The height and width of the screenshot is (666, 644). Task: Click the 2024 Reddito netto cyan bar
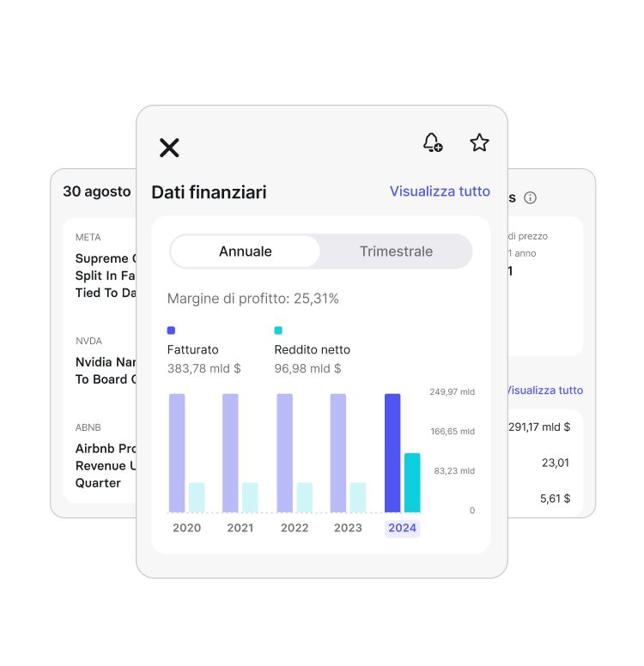pyautogui.click(x=412, y=482)
